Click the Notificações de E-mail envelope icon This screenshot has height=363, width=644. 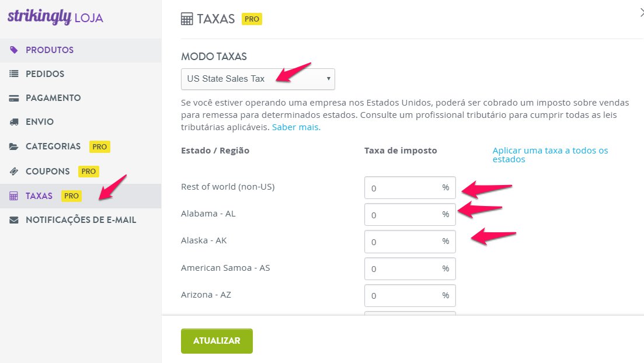coord(14,220)
